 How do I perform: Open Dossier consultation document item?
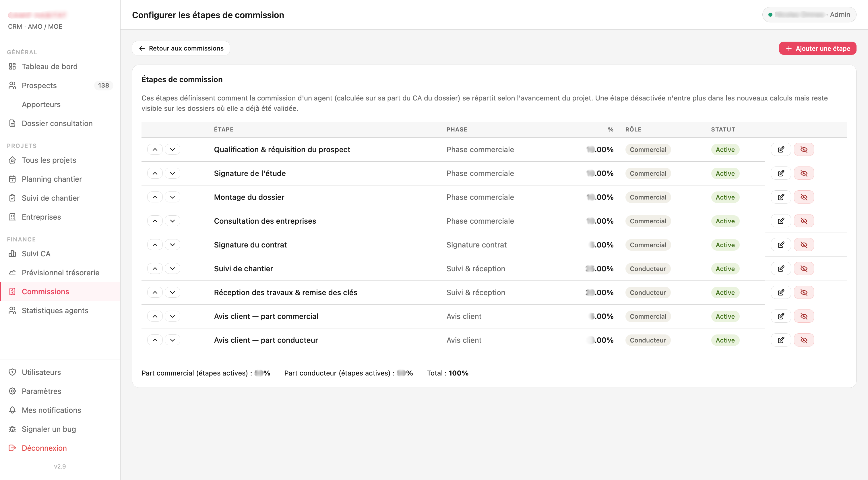(60, 123)
